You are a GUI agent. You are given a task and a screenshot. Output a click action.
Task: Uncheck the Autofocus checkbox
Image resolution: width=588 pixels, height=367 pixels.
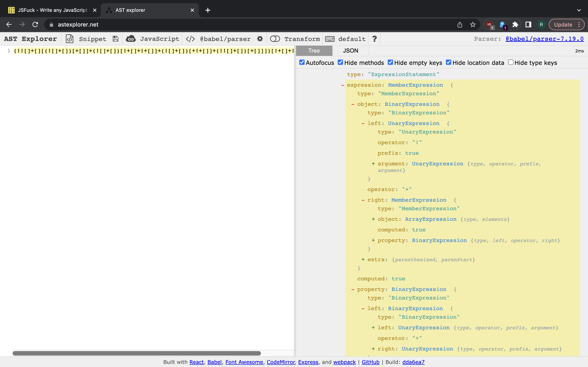click(x=302, y=62)
